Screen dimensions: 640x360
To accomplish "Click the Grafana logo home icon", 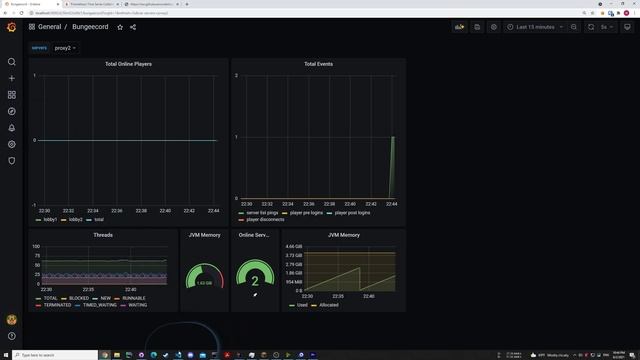I will (11, 27).
